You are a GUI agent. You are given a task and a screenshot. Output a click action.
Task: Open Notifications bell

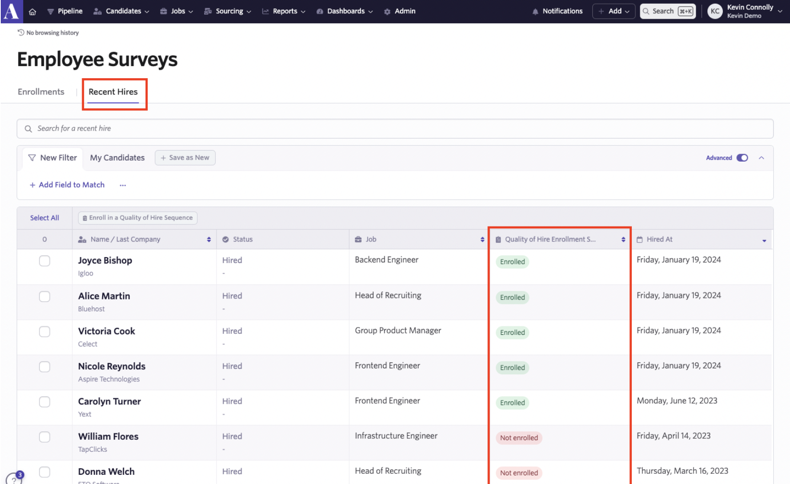[557, 11]
